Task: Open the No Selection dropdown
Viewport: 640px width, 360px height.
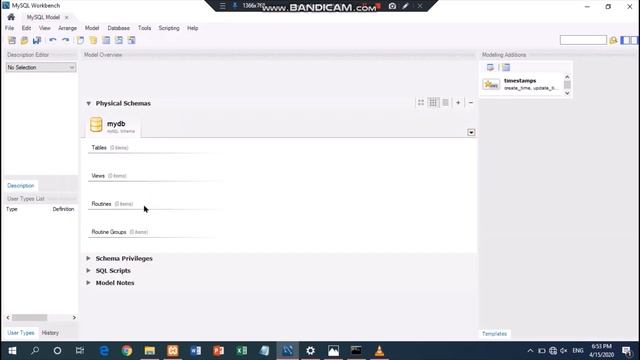Action: click(x=41, y=67)
